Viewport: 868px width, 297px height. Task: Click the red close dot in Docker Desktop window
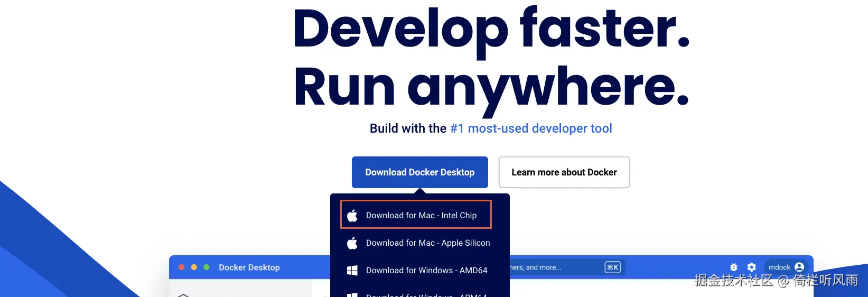[x=181, y=267]
